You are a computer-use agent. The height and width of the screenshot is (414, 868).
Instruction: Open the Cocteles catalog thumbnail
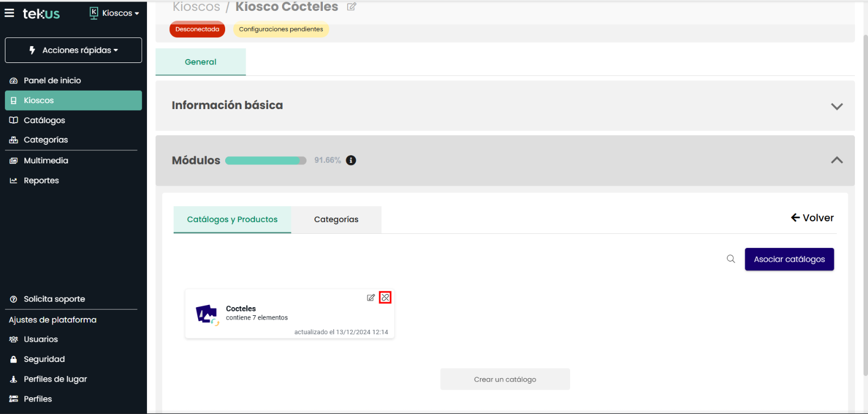206,314
